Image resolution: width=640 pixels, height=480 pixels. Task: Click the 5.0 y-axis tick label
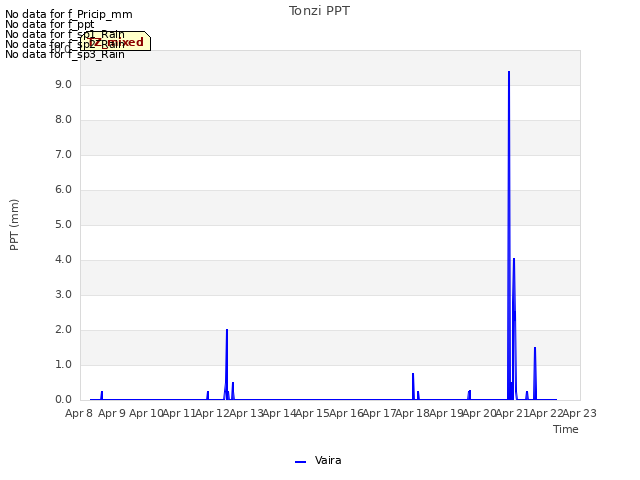click(x=63, y=224)
